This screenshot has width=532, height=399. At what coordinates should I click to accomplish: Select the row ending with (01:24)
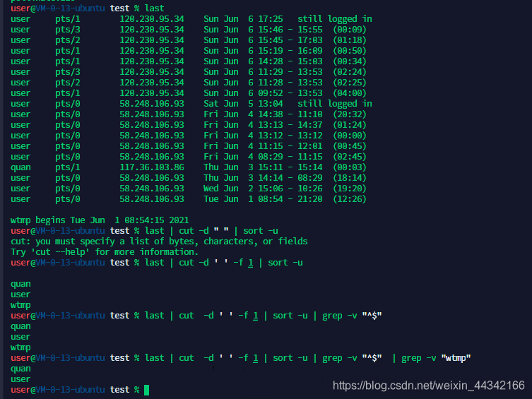click(x=189, y=125)
